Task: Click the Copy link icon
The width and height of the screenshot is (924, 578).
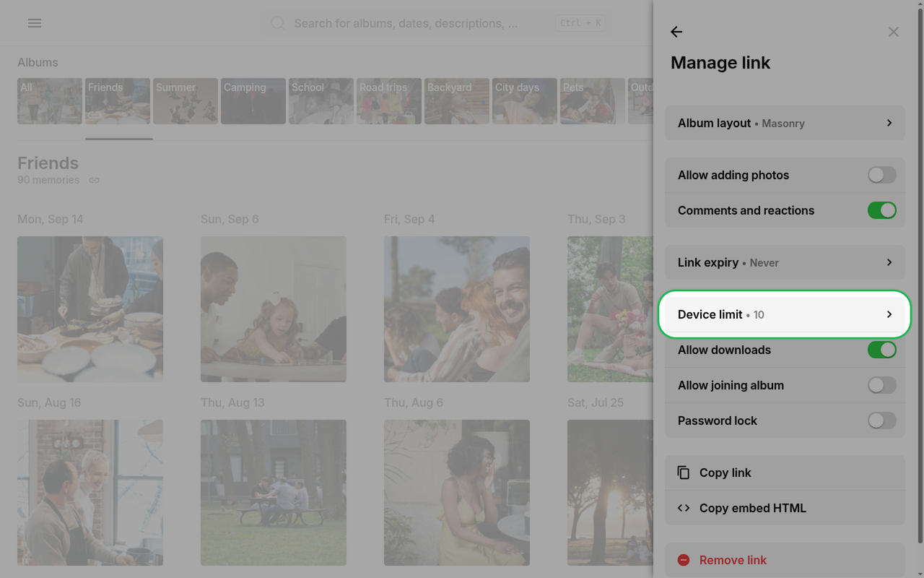Action: tap(684, 473)
